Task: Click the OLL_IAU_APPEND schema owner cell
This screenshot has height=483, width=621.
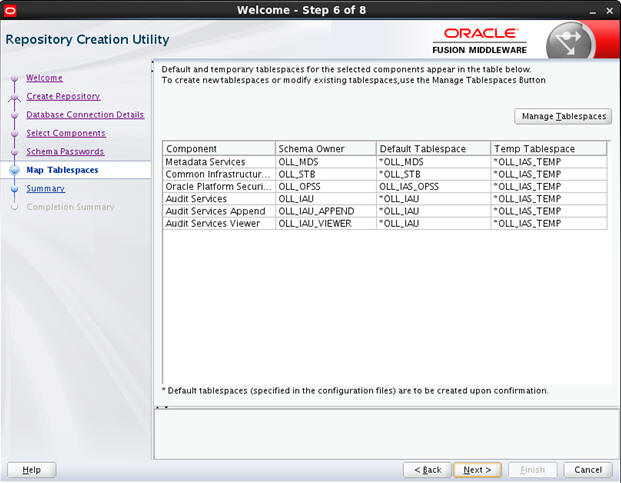Action: [x=326, y=211]
